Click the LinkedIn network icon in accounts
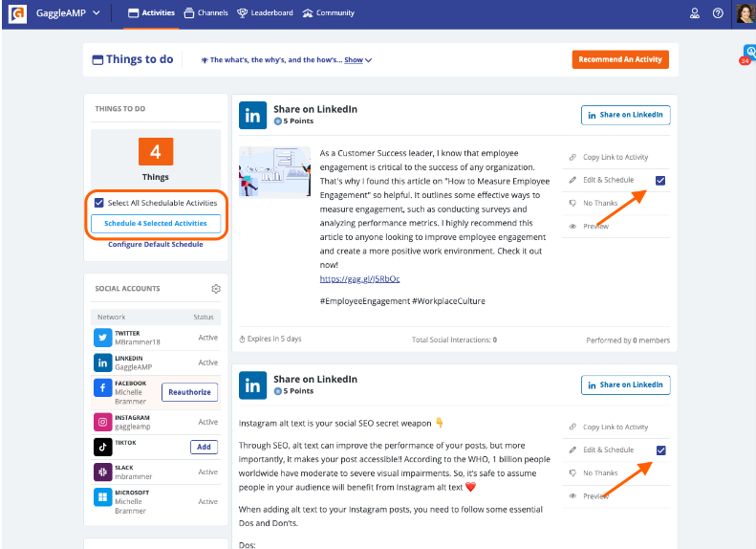Image resolution: width=756 pixels, height=549 pixels. click(x=102, y=362)
